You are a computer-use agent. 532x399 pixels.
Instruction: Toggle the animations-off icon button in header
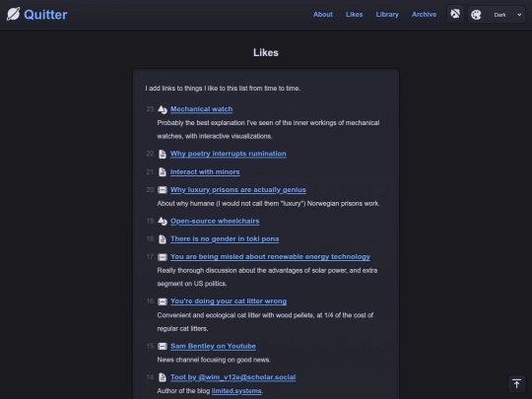tap(455, 14)
